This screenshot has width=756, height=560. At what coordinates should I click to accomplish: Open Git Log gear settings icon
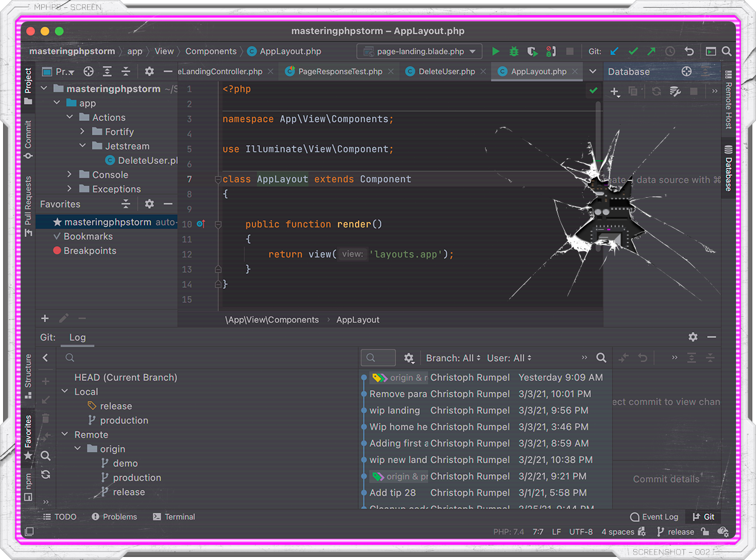[409, 358]
